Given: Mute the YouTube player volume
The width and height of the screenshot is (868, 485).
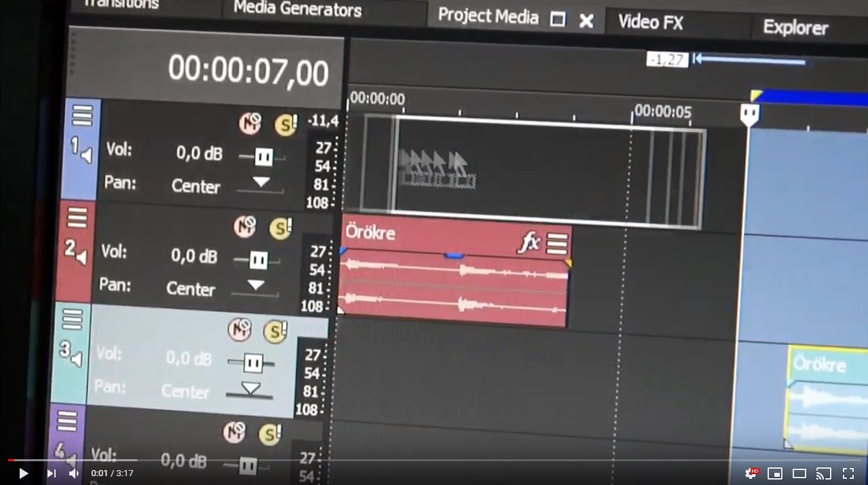Looking at the screenshot, I should click(74, 473).
